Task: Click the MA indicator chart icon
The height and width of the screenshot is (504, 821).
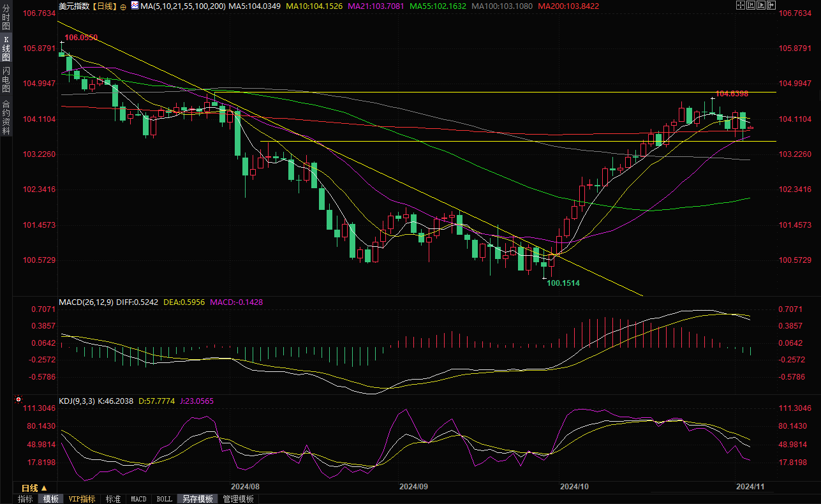Action: 134,6
